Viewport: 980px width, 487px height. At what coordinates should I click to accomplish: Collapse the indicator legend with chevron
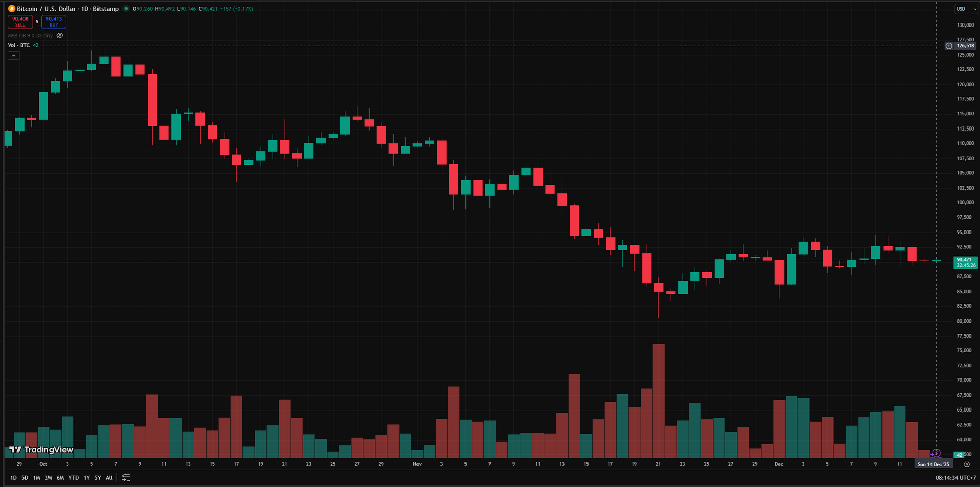(x=14, y=56)
